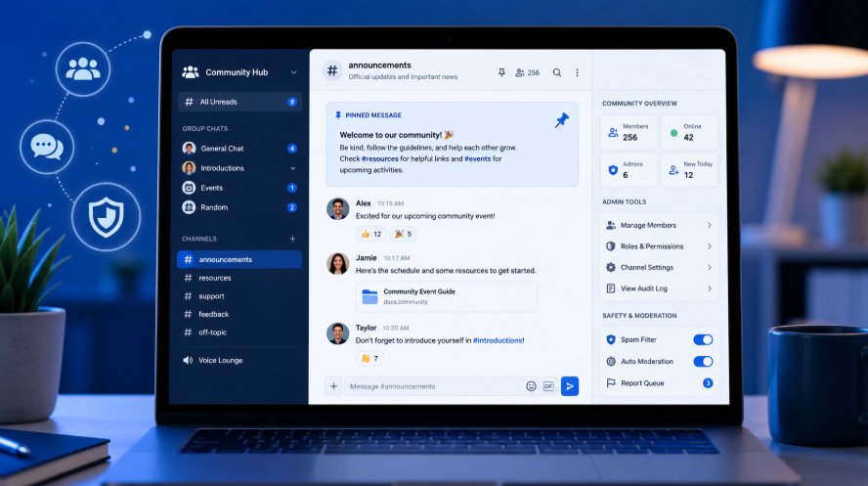This screenshot has width=868, height=486.
Task: Click the Voice Lounge speaker icon
Action: coord(189,361)
